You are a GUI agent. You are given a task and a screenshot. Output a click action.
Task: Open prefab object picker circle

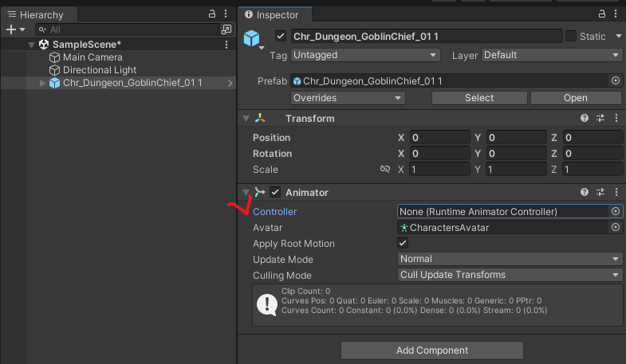pyautogui.click(x=615, y=81)
